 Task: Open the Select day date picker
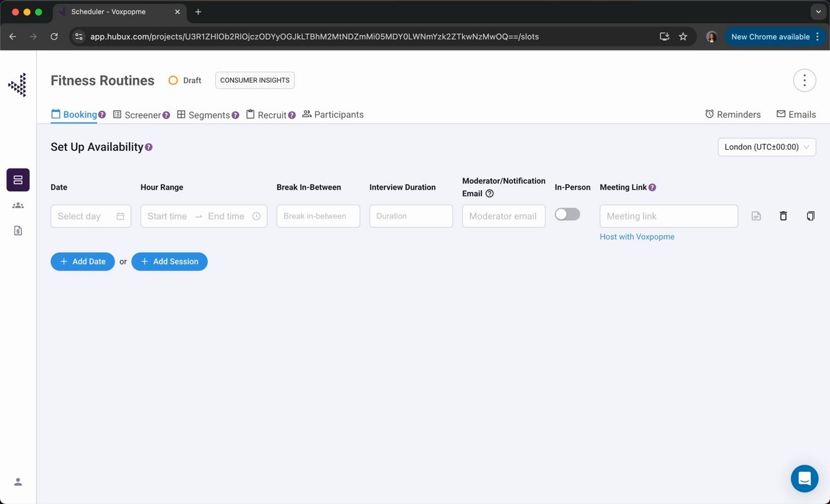pyautogui.click(x=91, y=216)
